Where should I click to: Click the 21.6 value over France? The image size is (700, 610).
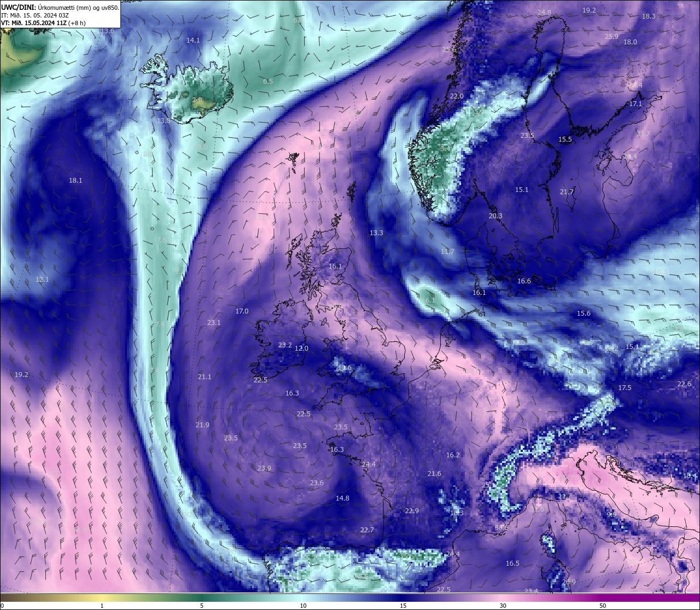tap(434, 474)
